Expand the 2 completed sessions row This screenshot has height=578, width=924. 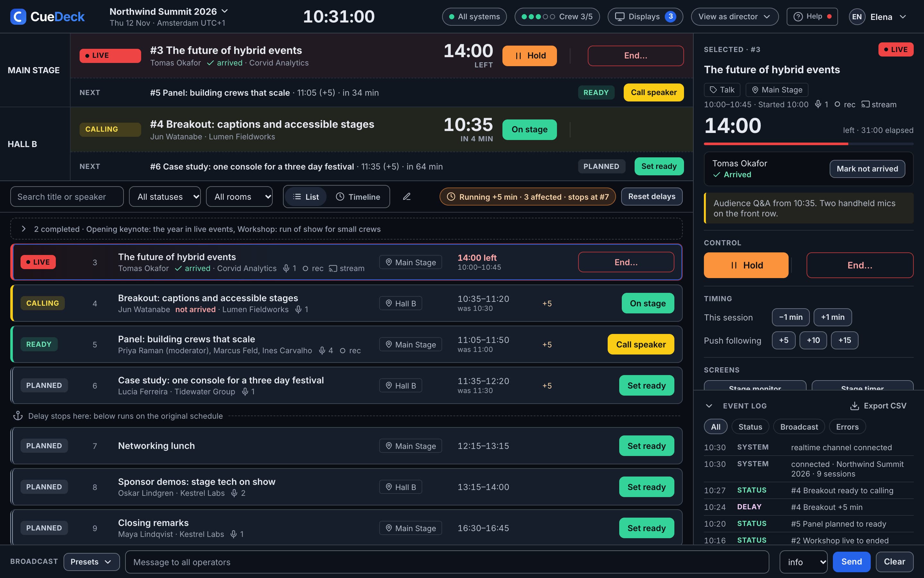pyautogui.click(x=346, y=229)
